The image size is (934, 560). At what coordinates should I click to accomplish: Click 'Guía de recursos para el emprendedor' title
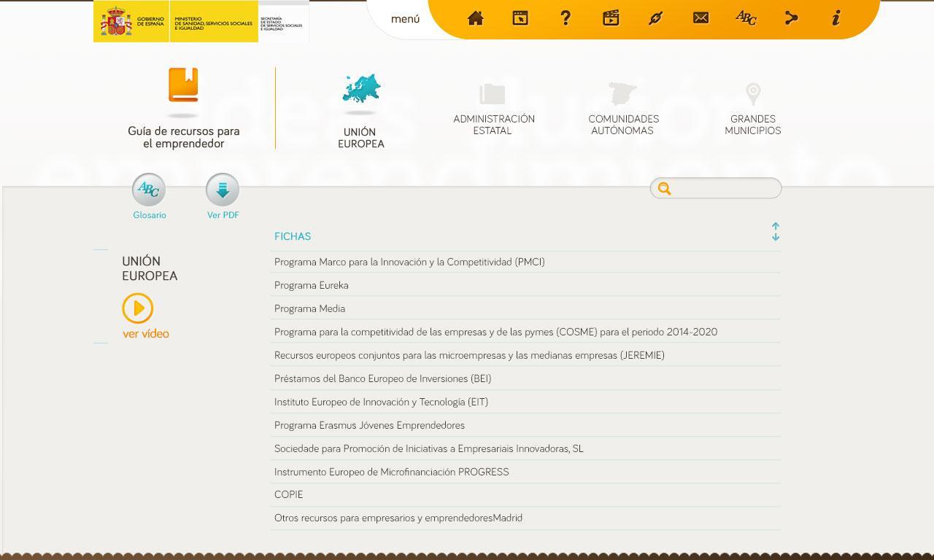[x=183, y=137]
